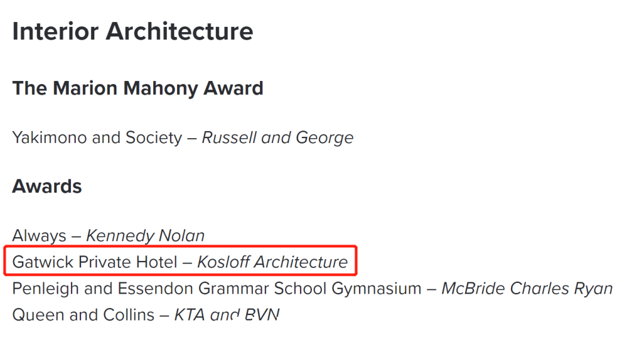Click the word Gymnasium in the awards list
The width and height of the screenshot is (644, 352).
(377, 289)
